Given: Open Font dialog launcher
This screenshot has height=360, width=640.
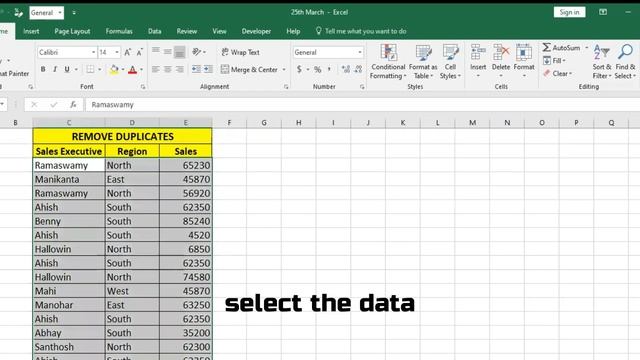Looking at the screenshot, I should point(143,87).
